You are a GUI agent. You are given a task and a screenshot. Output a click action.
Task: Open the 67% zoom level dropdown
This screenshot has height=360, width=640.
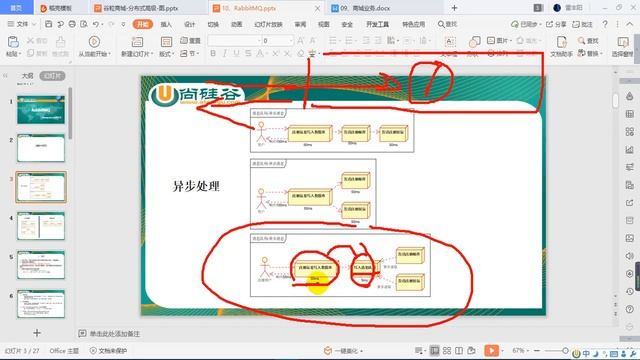click(x=520, y=351)
